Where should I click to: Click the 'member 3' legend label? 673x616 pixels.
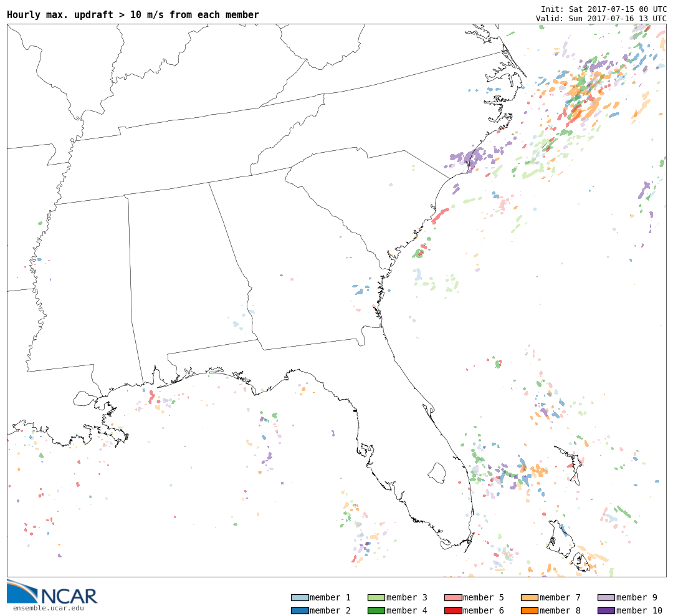point(407,597)
